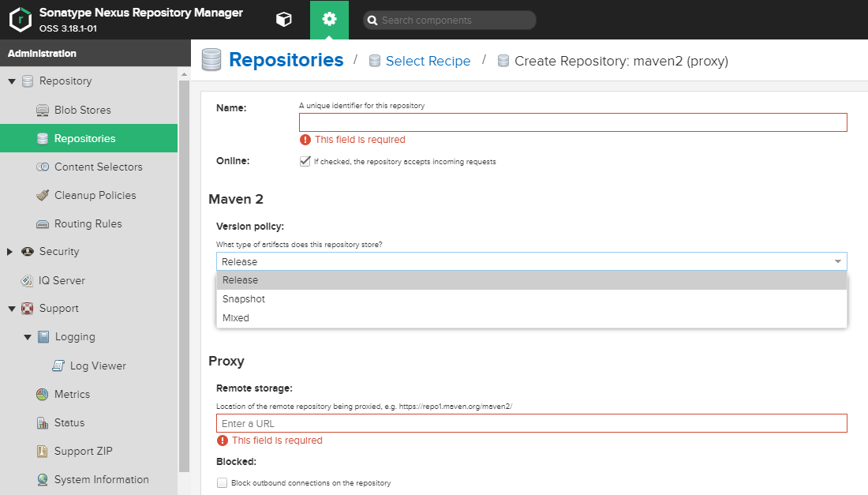Image resolution: width=868 pixels, height=495 pixels.
Task: Select Snapshot from version policy list
Action: tap(531, 299)
